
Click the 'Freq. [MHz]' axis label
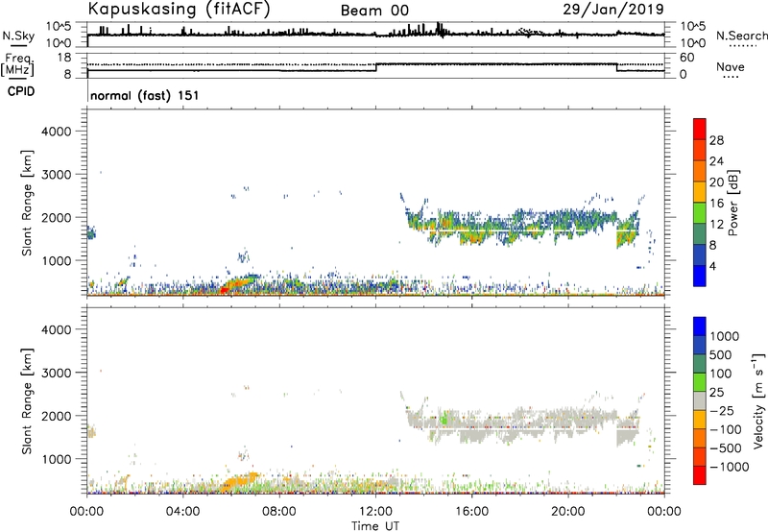point(17,64)
